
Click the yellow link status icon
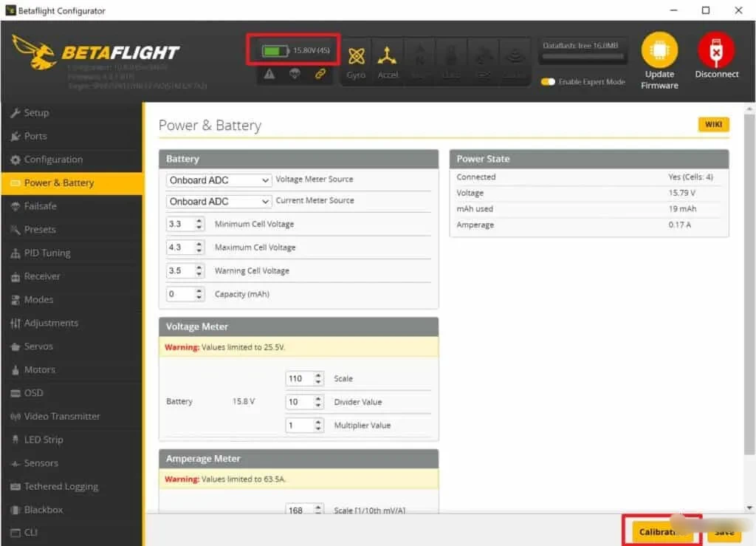320,74
